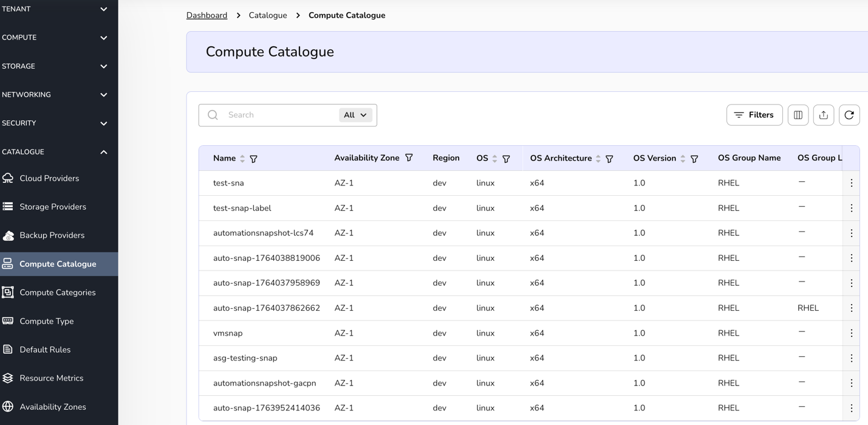Click the Dashboard breadcrumb link
The image size is (868, 425).
(x=207, y=15)
